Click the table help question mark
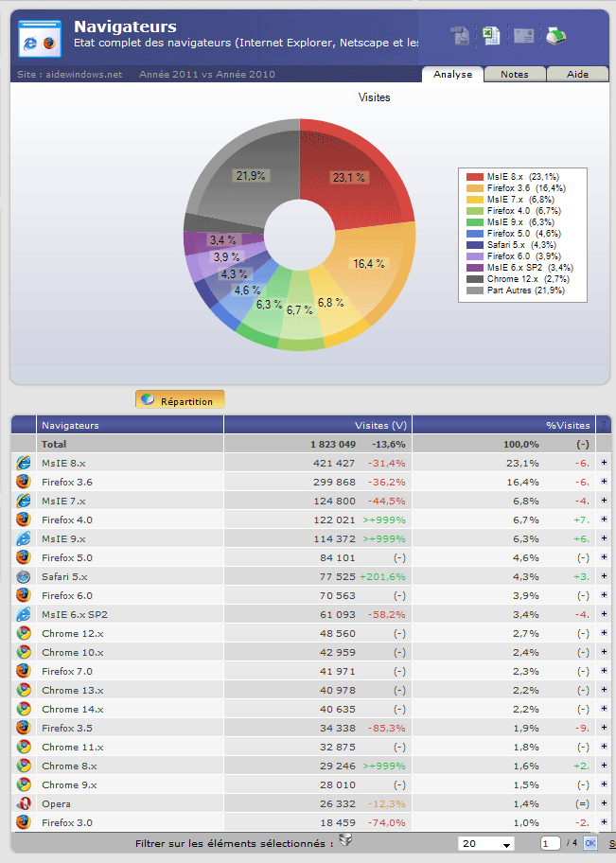The image size is (616, 863). click(604, 426)
